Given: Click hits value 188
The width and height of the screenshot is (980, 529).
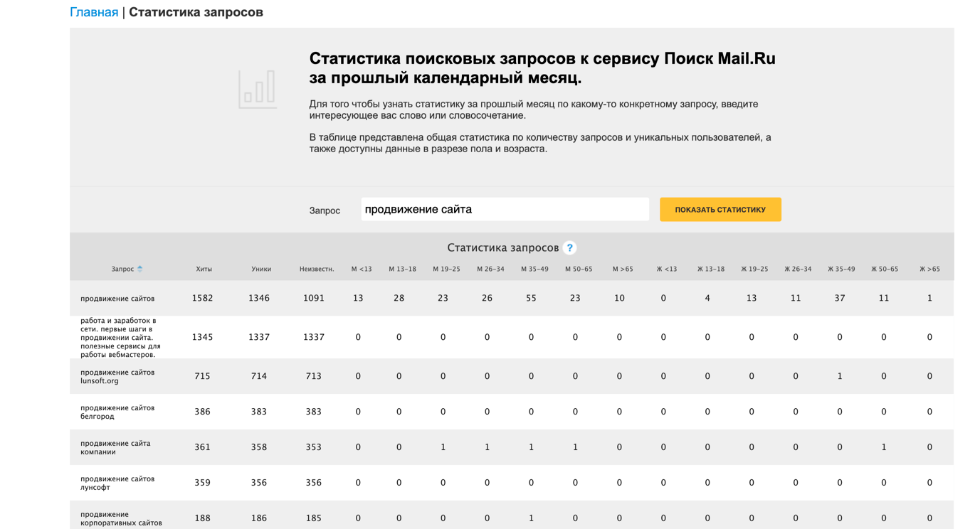Looking at the screenshot, I should (202, 518).
